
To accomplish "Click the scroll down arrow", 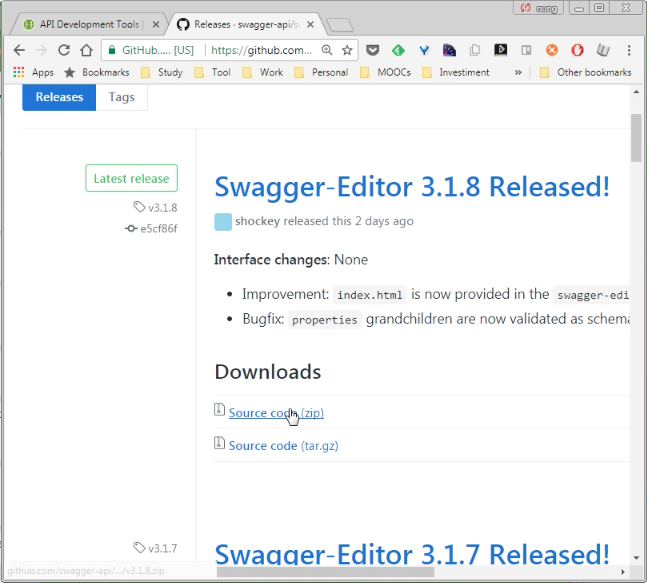I will (x=636, y=558).
